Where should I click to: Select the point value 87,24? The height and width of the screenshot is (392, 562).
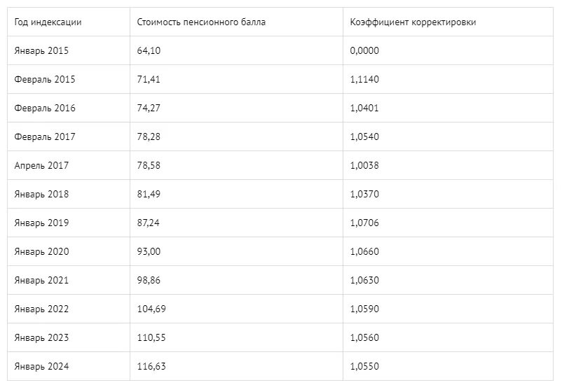pos(149,223)
